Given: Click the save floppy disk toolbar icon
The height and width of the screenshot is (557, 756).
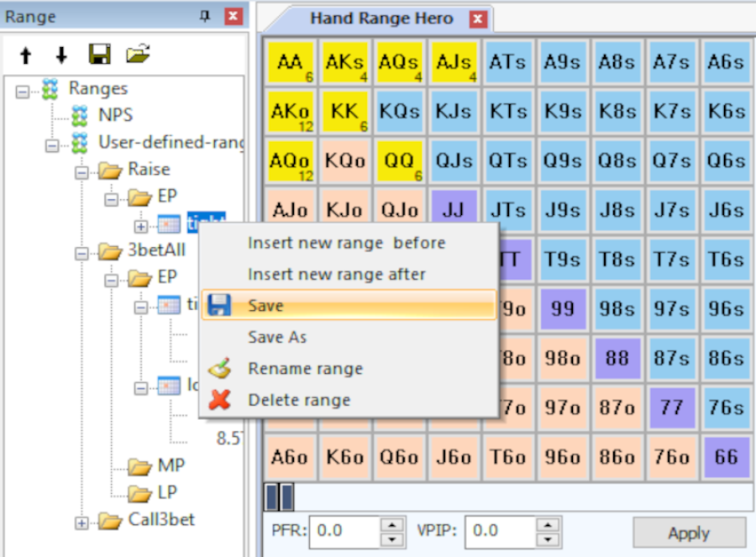Looking at the screenshot, I should (x=100, y=55).
